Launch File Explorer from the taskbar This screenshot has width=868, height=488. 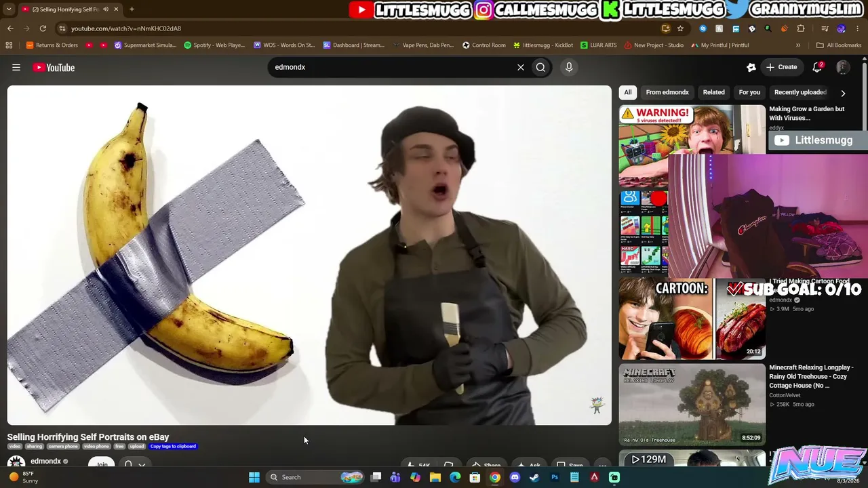pos(435,477)
